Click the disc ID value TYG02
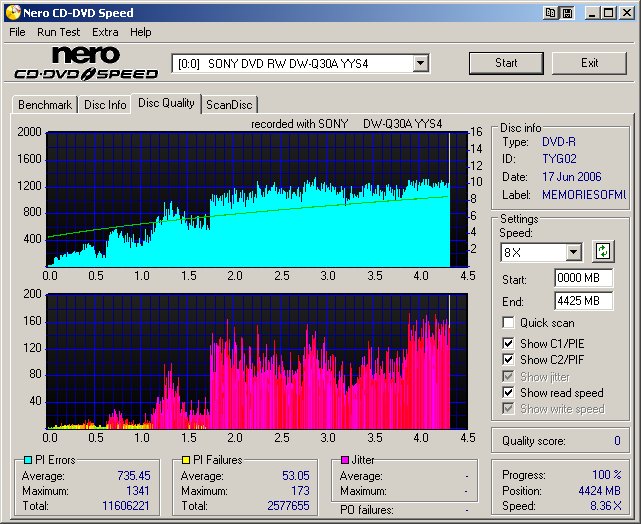Image resolution: width=641 pixels, height=524 pixels. tap(559, 159)
